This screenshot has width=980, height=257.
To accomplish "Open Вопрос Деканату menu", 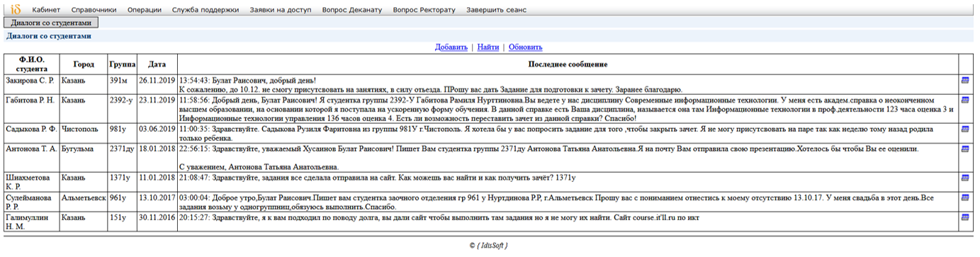I will (351, 10).
